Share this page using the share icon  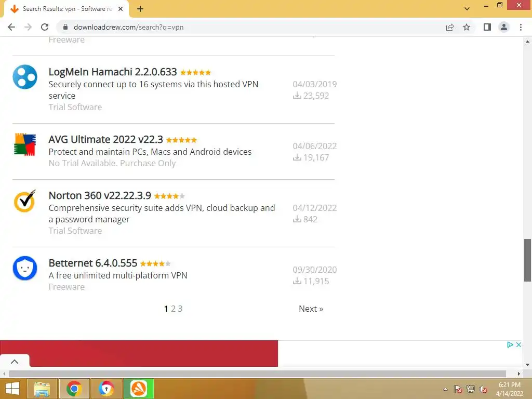(x=450, y=27)
